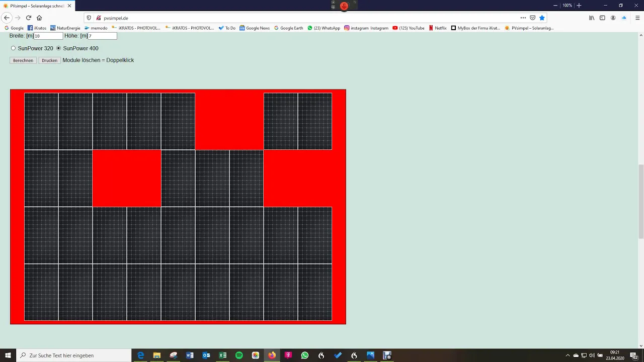This screenshot has width=644, height=362.
Task: Click the page vertical scrollbar thumb
Action: pyautogui.click(x=641, y=201)
